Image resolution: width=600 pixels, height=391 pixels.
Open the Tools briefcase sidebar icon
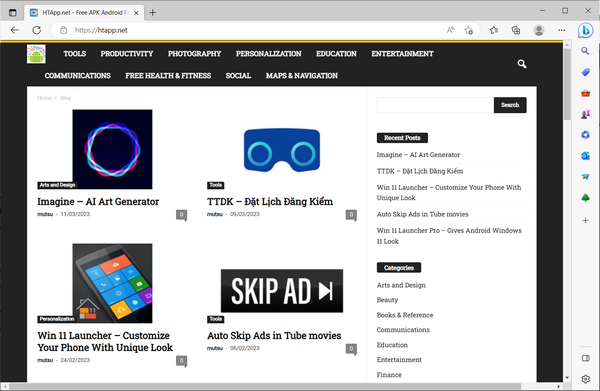tap(585, 93)
